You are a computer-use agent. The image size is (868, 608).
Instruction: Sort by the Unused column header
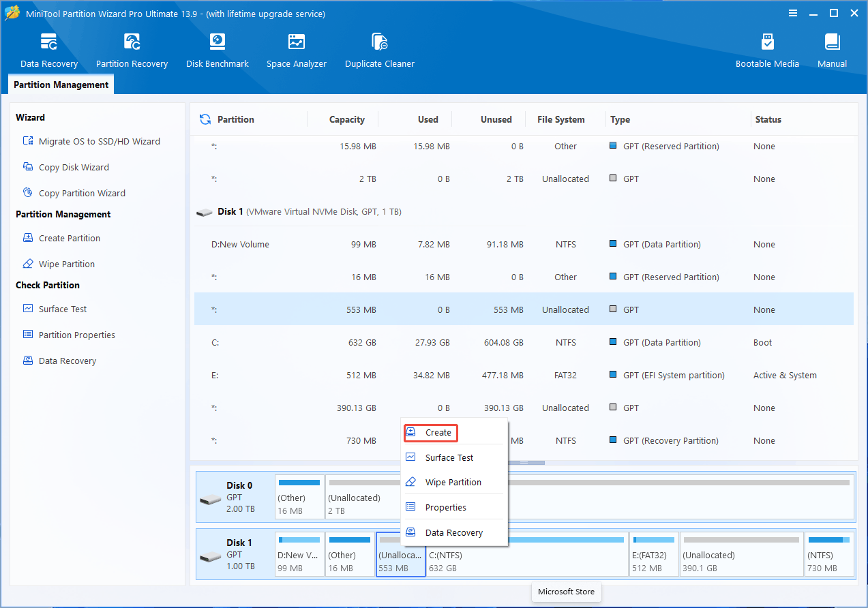(x=496, y=119)
